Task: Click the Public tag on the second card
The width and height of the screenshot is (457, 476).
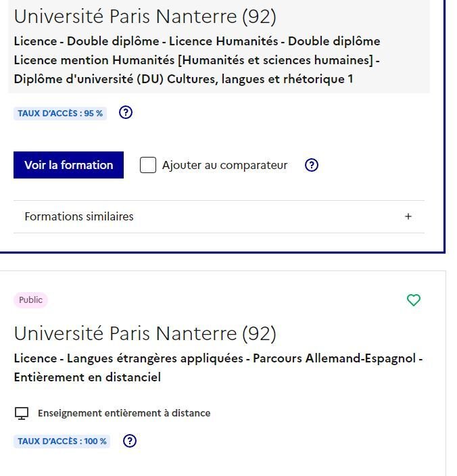Action: pyautogui.click(x=30, y=300)
